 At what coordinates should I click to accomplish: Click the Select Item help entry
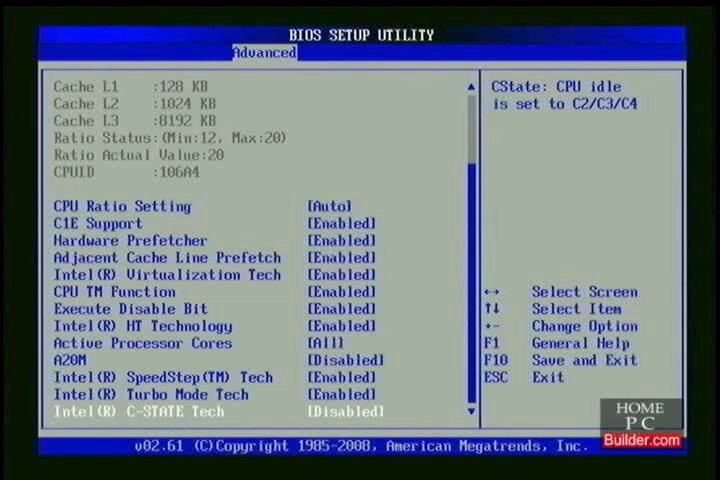tap(577, 309)
